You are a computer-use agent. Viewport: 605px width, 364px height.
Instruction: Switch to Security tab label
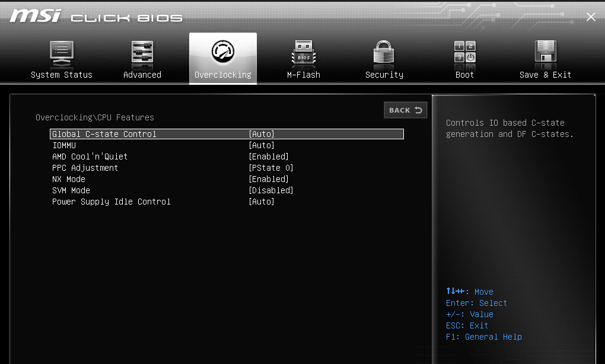point(384,75)
